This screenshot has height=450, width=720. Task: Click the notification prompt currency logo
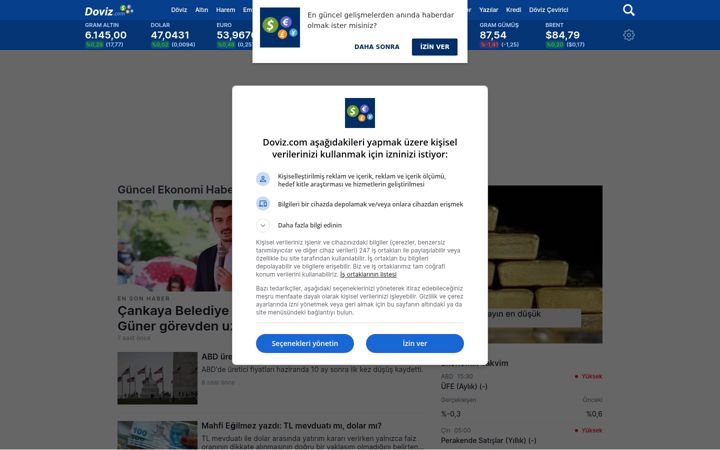pyautogui.click(x=280, y=28)
